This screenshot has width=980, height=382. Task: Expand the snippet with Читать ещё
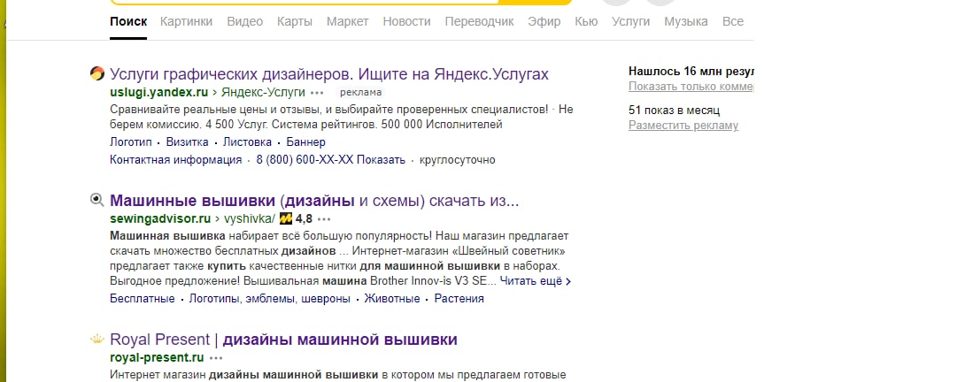click(535, 281)
